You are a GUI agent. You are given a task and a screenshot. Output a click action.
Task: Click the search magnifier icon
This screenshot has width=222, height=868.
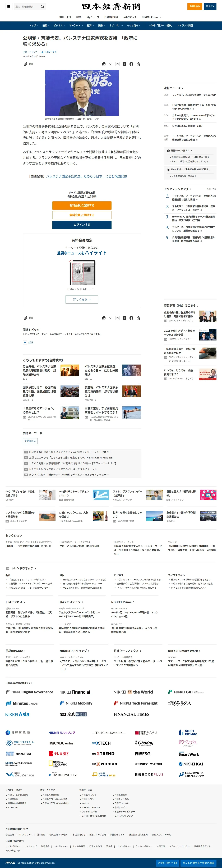coord(42,6)
